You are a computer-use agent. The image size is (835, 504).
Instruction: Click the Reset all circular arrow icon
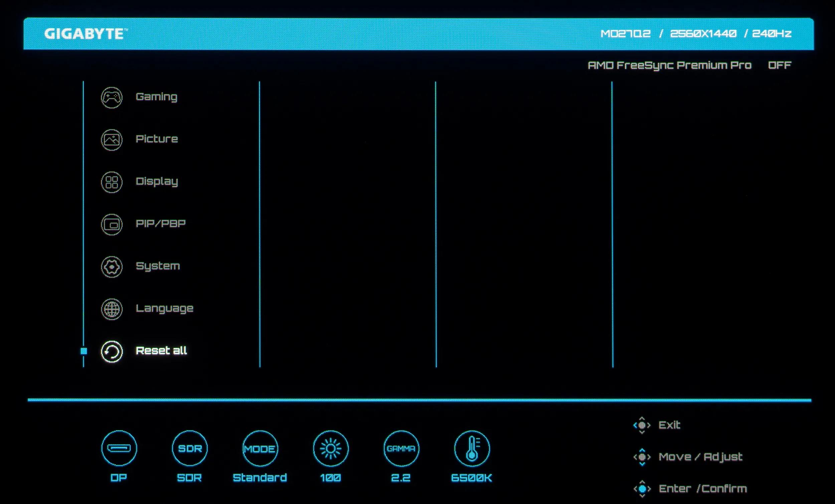point(112,351)
